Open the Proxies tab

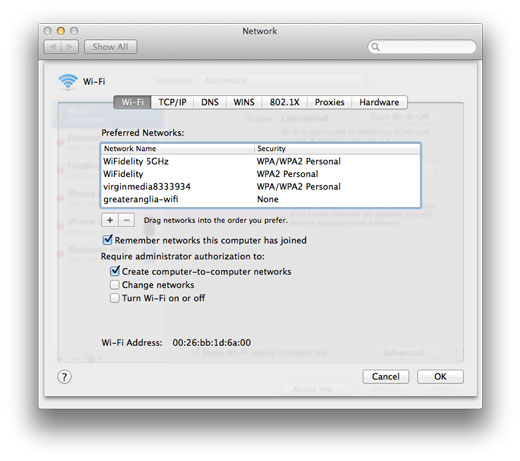(x=329, y=102)
